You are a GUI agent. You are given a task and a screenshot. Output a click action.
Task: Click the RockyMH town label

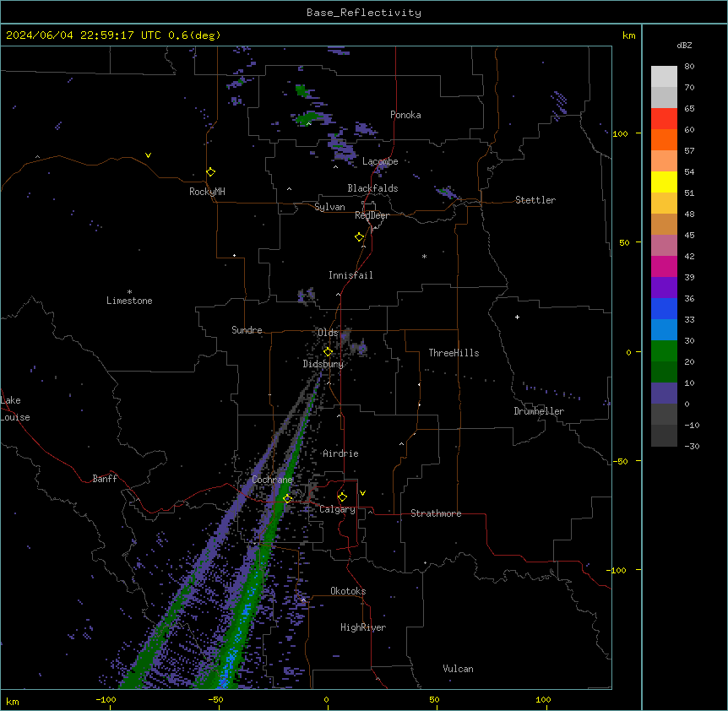pos(207,192)
